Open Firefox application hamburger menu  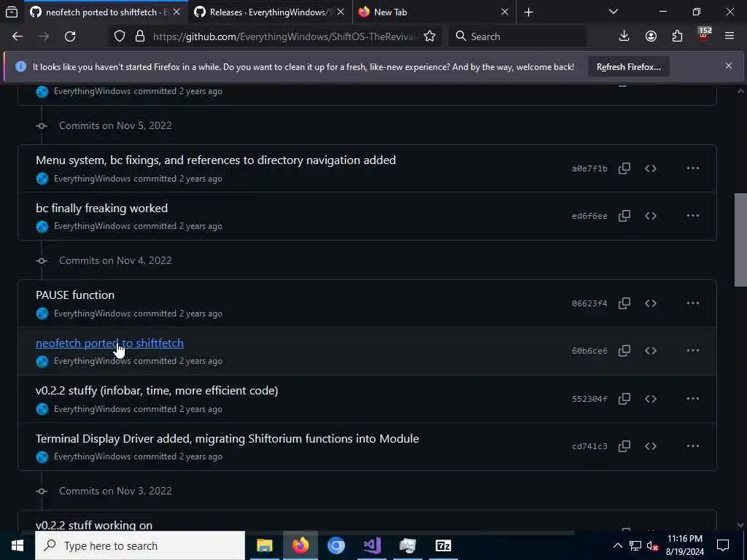point(729,36)
